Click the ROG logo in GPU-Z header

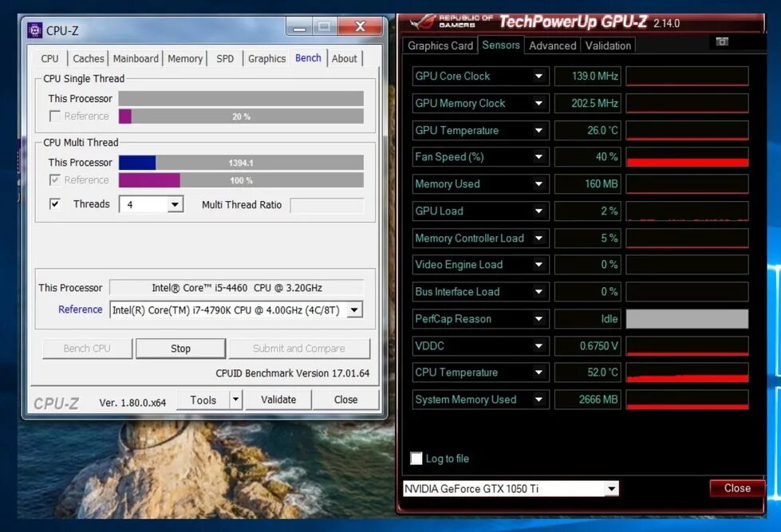pyautogui.click(x=422, y=21)
